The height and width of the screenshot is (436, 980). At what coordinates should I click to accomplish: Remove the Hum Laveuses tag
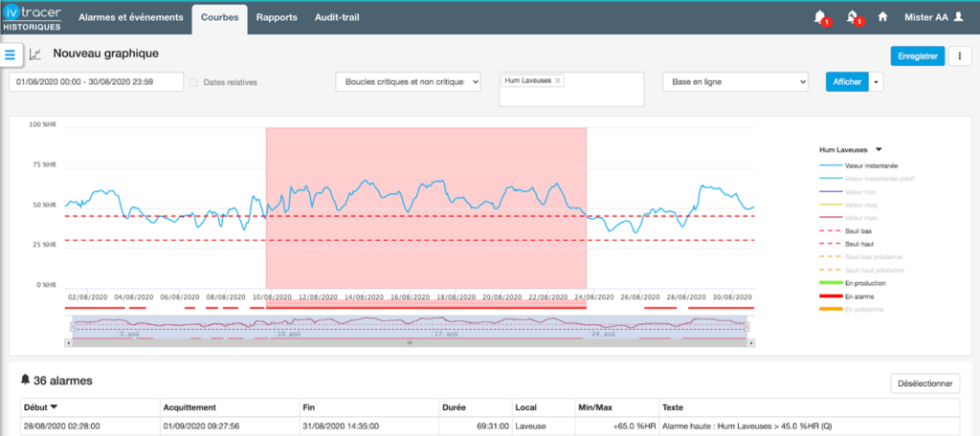pos(559,81)
